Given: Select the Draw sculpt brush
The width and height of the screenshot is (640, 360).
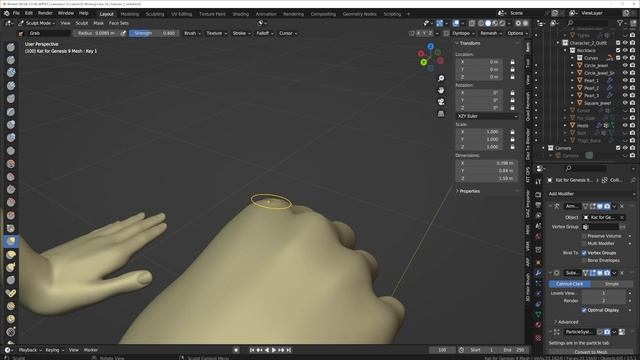Looking at the screenshot, I should click(11, 47).
